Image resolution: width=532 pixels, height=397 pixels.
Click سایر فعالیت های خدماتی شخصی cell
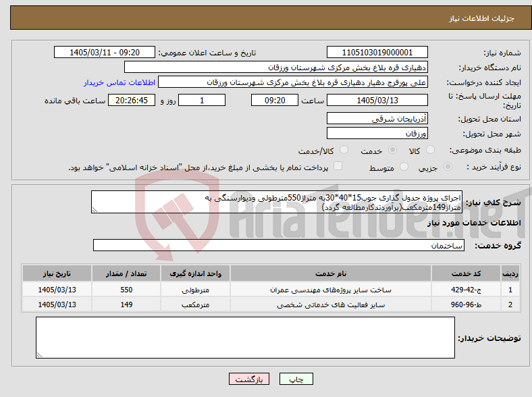(x=331, y=305)
